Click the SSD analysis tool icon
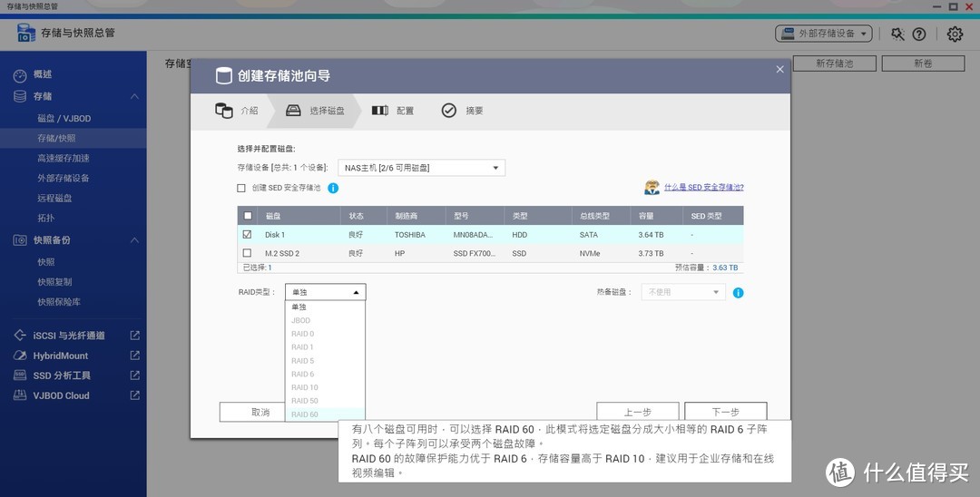Screen dimensions: 980x497 tap(20, 375)
